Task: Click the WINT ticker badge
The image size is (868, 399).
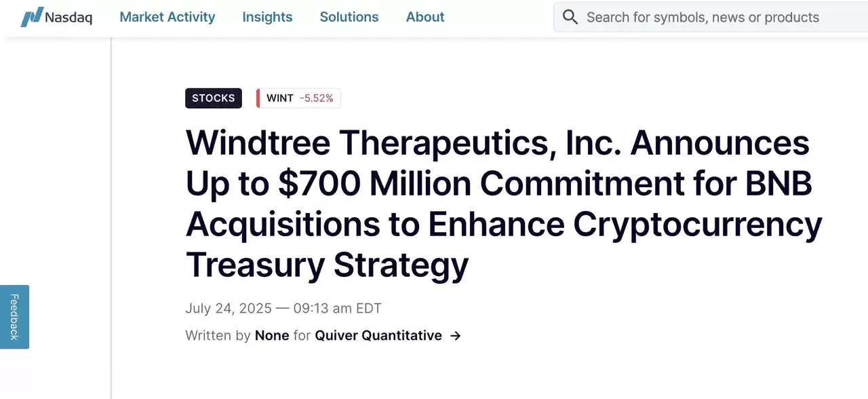Action: [279, 98]
